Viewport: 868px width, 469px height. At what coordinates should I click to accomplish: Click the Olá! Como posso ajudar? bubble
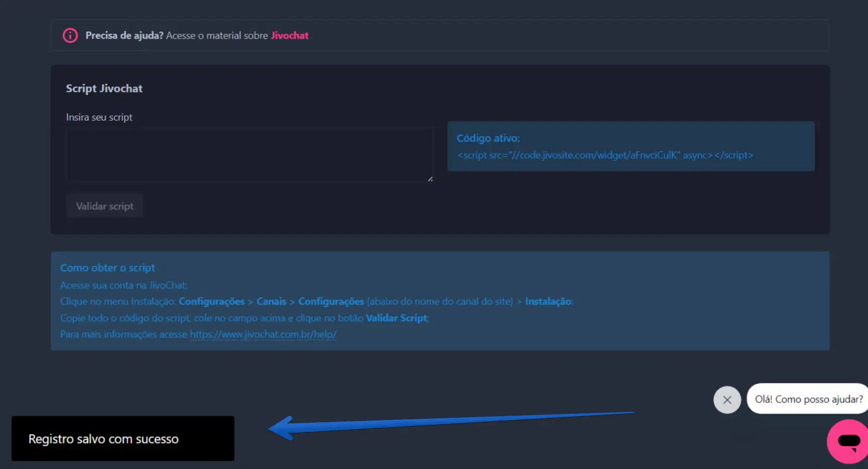[x=808, y=399]
